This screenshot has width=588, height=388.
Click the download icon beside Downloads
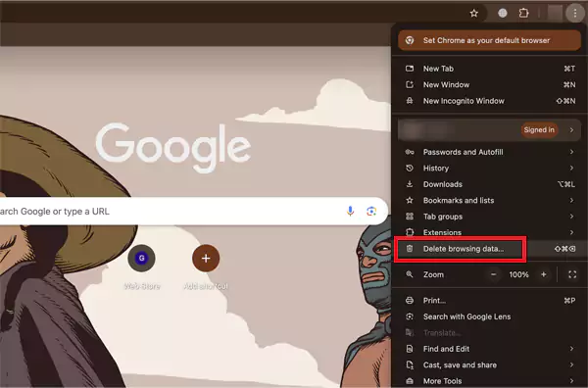pos(410,184)
